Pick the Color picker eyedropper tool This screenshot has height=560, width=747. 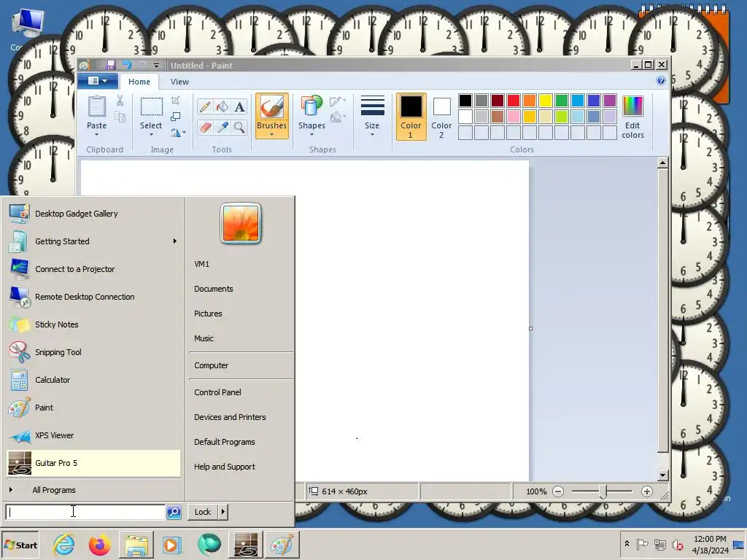(x=222, y=127)
